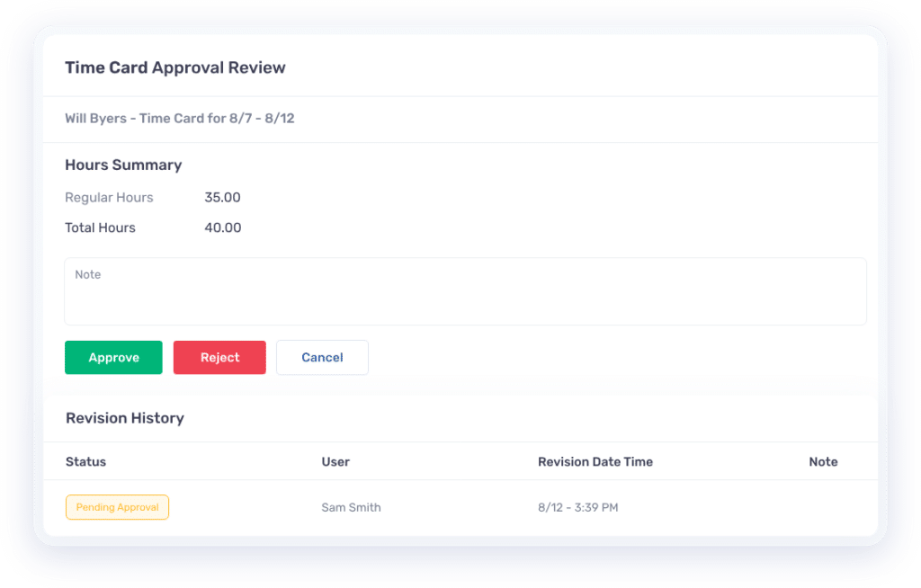Screen dimensions: 921x588
Task: Select the Total Hours label
Action: point(101,227)
